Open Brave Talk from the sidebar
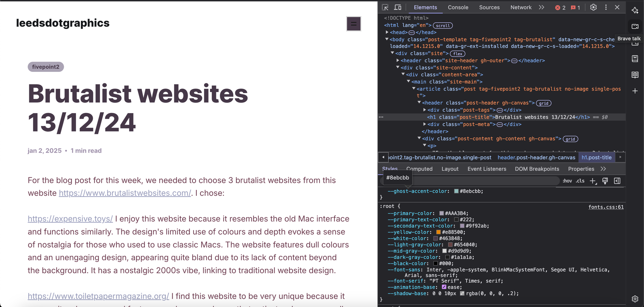This screenshot has height=307, width=644. (x=635, y=26)
